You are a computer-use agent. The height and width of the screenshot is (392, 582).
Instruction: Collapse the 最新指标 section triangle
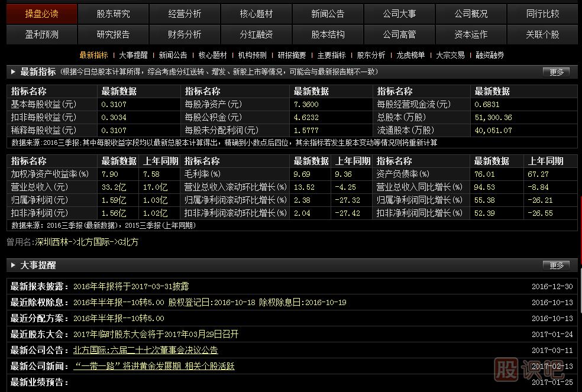tap(13, 72)
